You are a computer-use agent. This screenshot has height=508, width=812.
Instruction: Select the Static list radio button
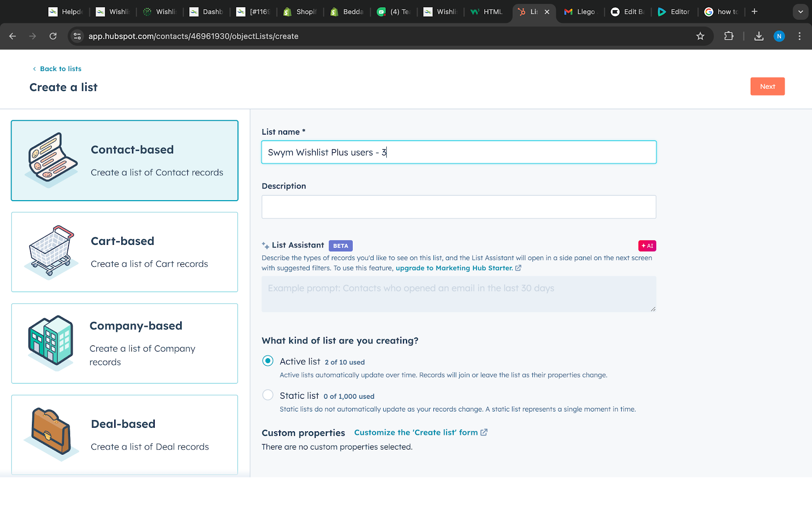[267, 395]
